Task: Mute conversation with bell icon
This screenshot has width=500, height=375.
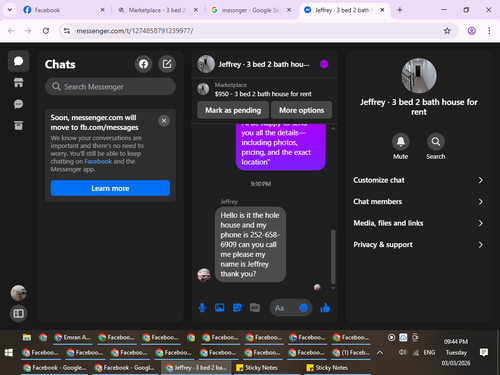Action: 401,142
